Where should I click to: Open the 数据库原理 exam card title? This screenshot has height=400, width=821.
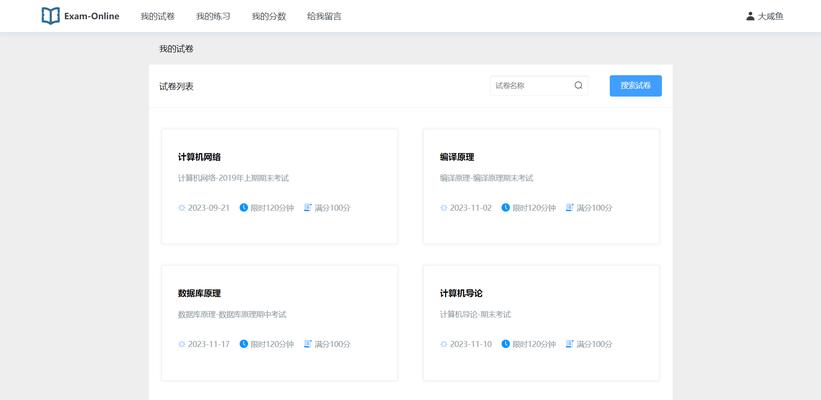coord(199,293)
